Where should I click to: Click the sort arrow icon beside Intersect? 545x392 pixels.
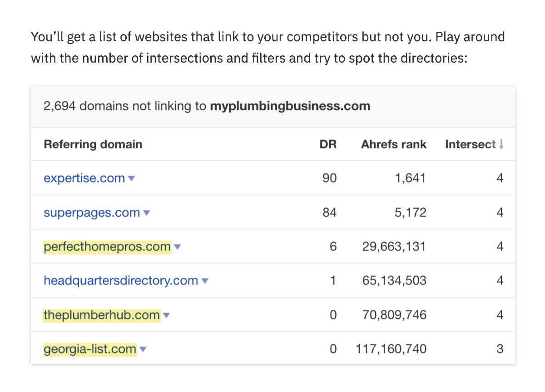(x=501, y=145)
